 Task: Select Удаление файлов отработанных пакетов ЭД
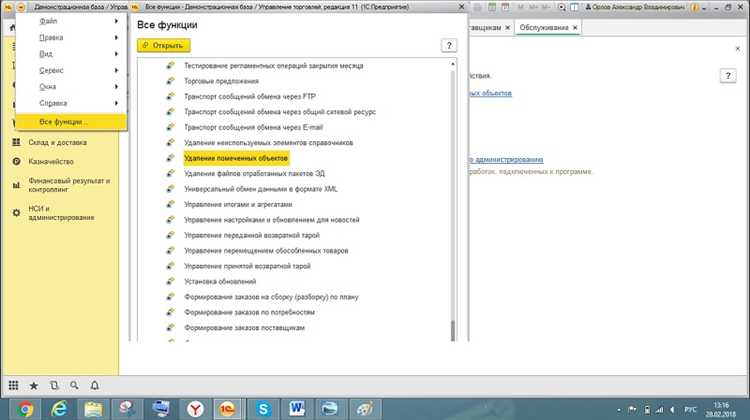[254, 173]
